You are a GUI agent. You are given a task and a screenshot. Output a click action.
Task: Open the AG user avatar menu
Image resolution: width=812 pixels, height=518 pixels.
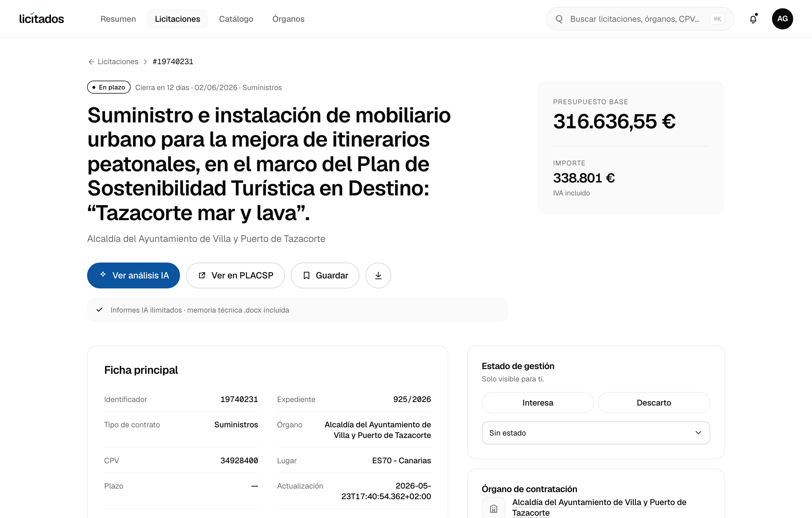click(782, 19)
